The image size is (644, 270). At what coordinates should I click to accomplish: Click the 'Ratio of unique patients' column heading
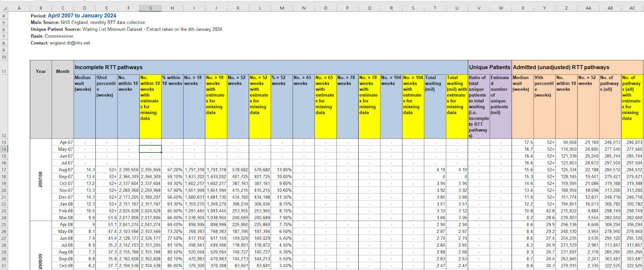tap(479, 106)
